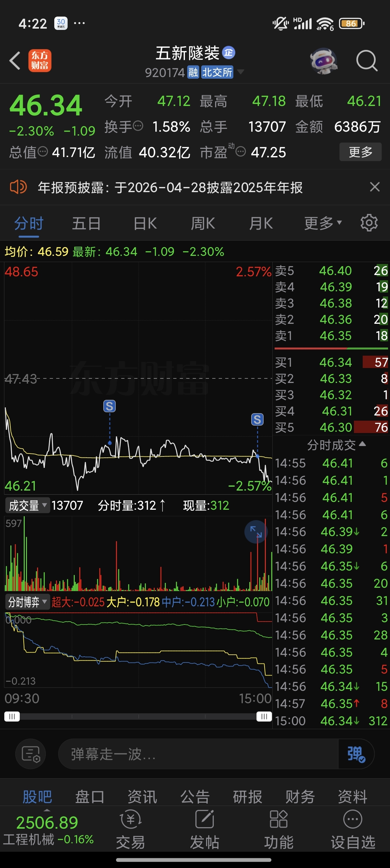Open the 年报预披露 notice text
This screenshot has height=868, width=390.
tap(170, 187)
